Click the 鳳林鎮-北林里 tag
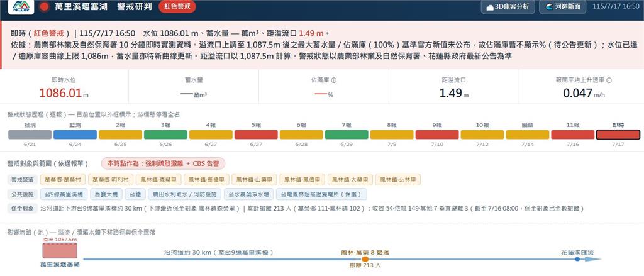This screenshot has width=644, height=276. pos(398,179)
